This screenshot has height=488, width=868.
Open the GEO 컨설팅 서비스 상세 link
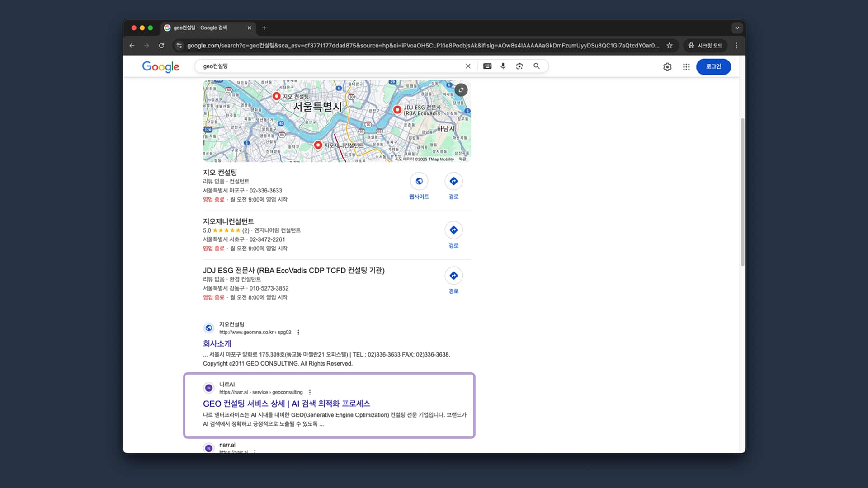[x=286, y=404]
